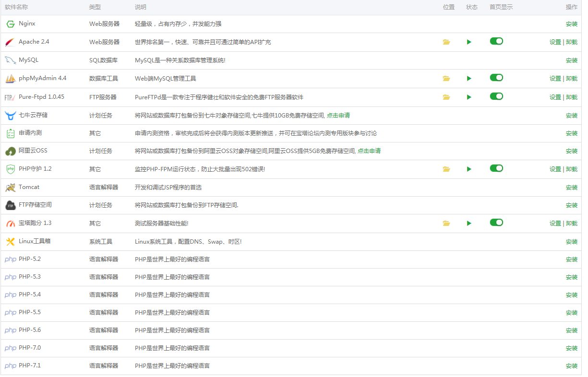Toggle homepage display for 宝塔跑分 1.3
This screenshot has width=588, height=377.
[496, 223]
